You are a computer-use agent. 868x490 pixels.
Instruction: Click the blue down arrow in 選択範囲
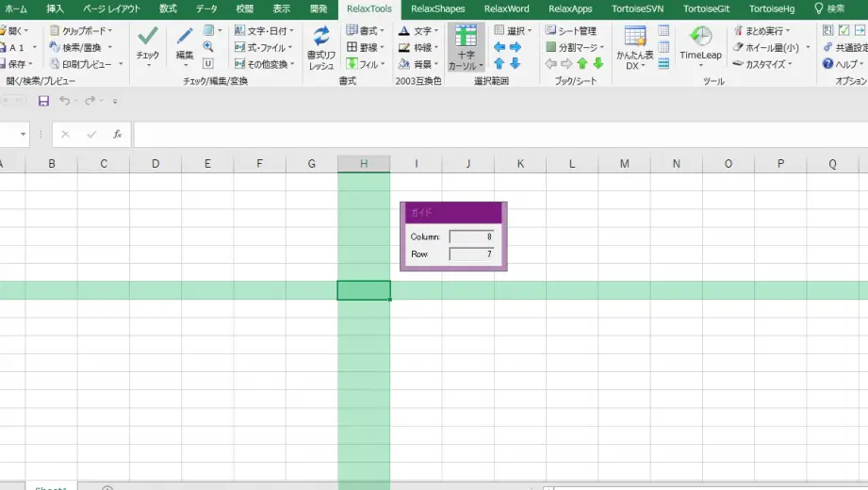tap(516, 64)
